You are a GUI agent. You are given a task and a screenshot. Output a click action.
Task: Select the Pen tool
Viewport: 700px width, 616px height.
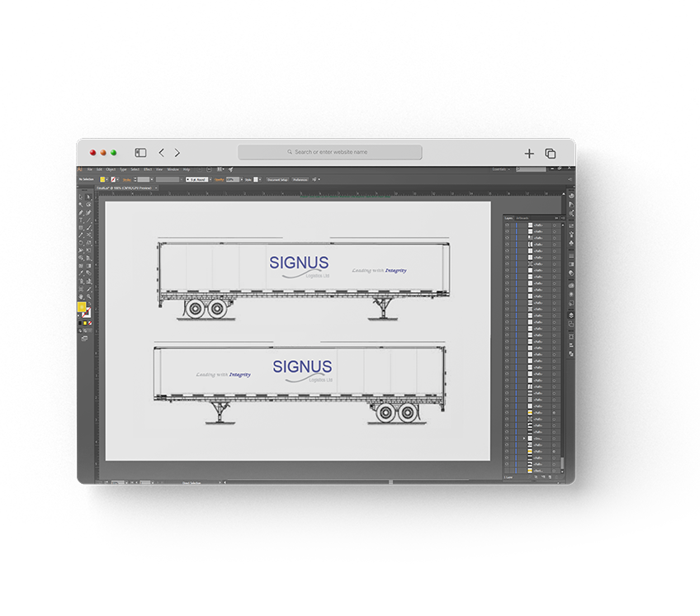click(x=81, y=213)
